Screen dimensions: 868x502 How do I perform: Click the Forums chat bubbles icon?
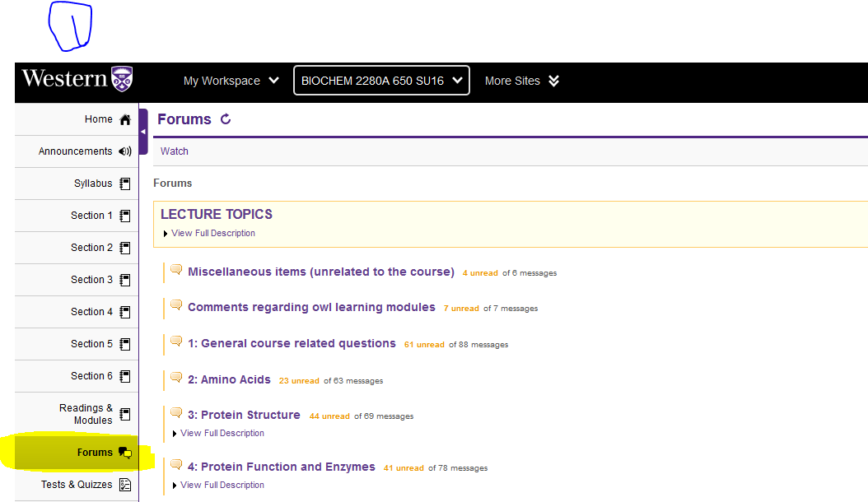click(125, 452)
